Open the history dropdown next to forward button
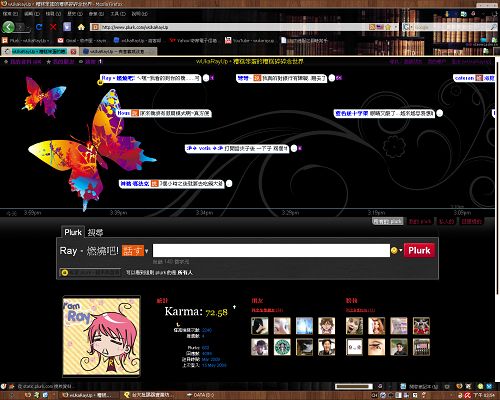500x400 pixels. 28,28
